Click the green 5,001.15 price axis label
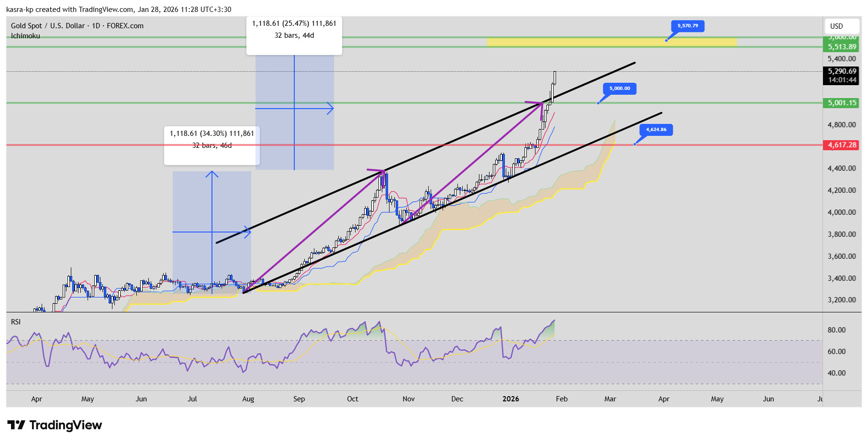The height and width of the screenshot is (443, 868). coord(842,103)
